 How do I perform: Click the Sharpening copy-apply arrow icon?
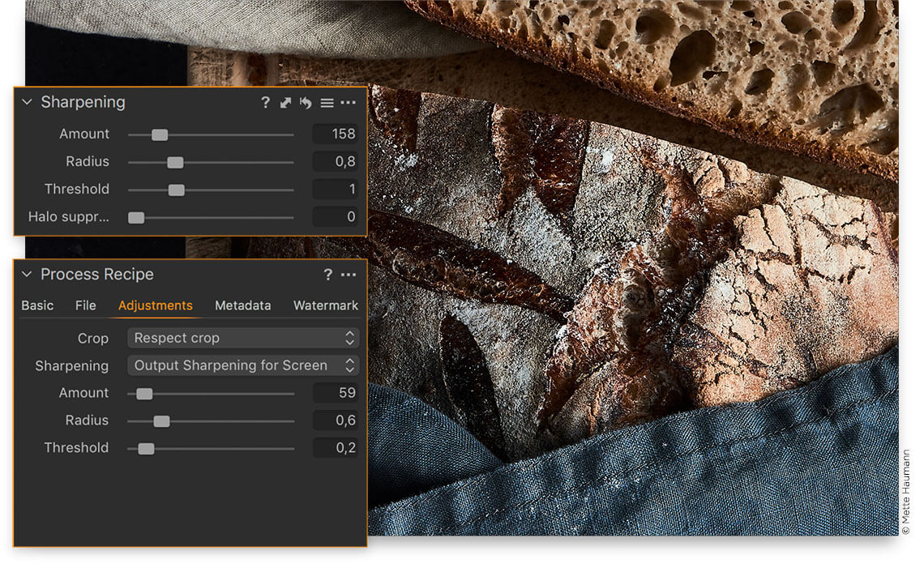click(285, 103)
